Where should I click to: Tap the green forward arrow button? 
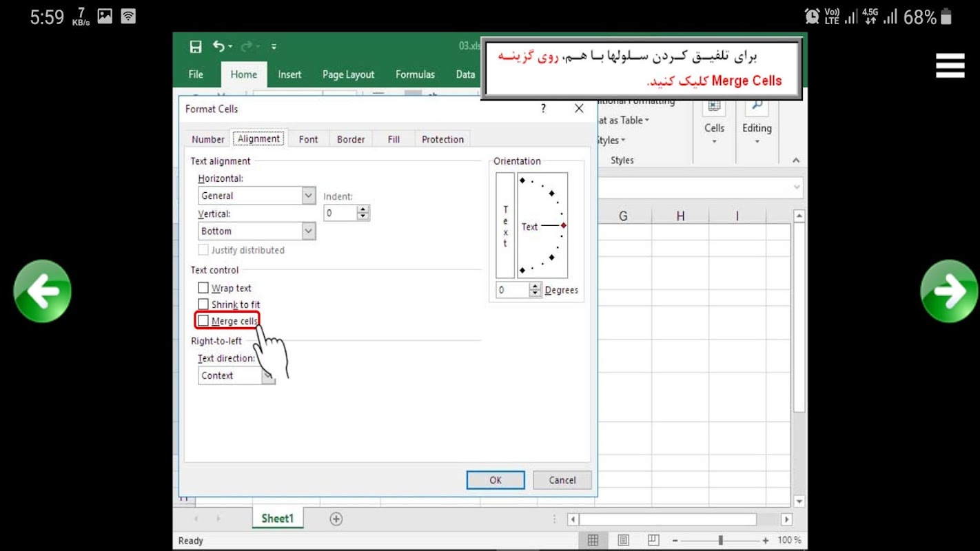950,291
